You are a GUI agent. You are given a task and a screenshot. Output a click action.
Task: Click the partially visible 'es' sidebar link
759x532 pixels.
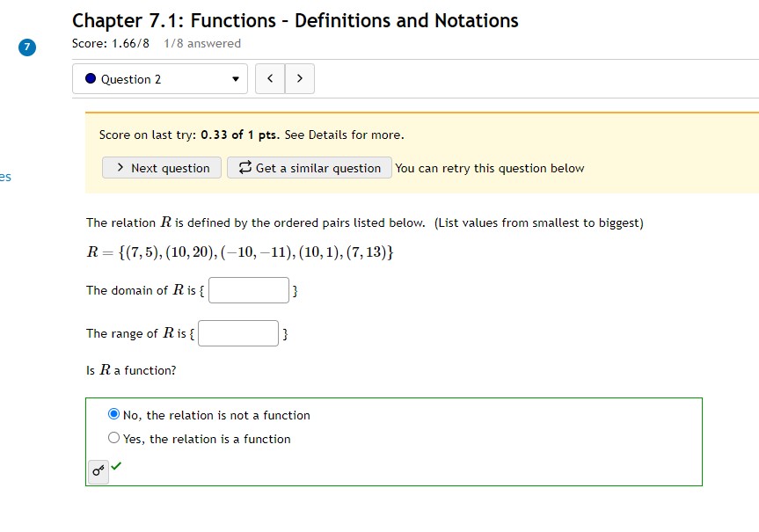point(5,176)
